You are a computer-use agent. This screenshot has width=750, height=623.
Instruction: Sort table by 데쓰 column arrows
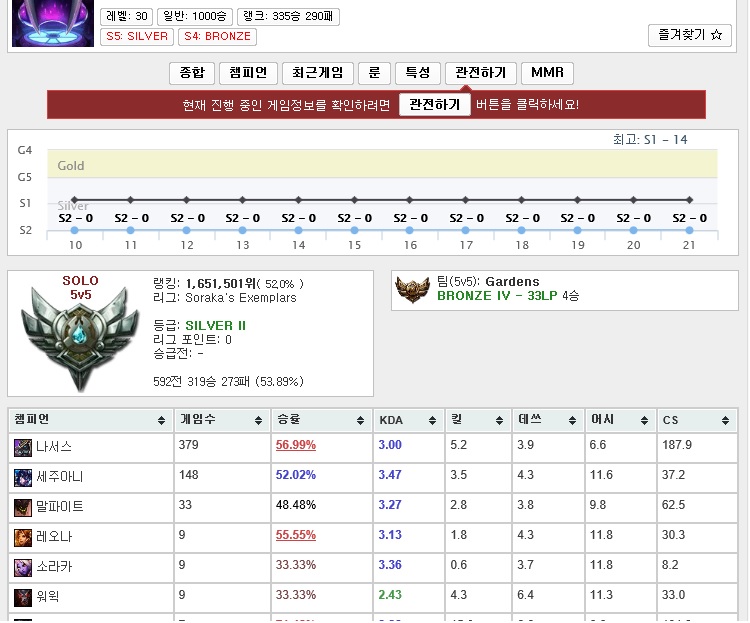click(x=572, y=421)
